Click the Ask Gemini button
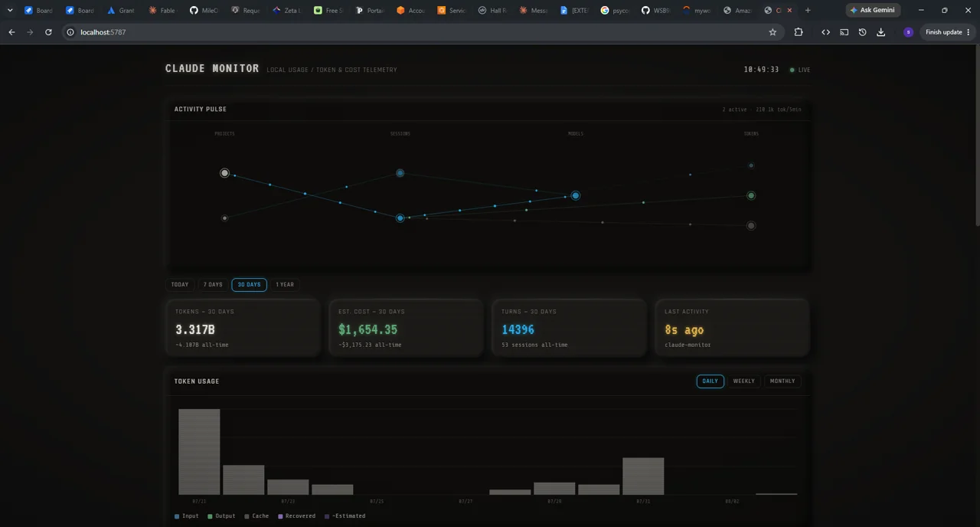Image resolution: width=980 pixels, height=527 pixels. tap(873, 11)
